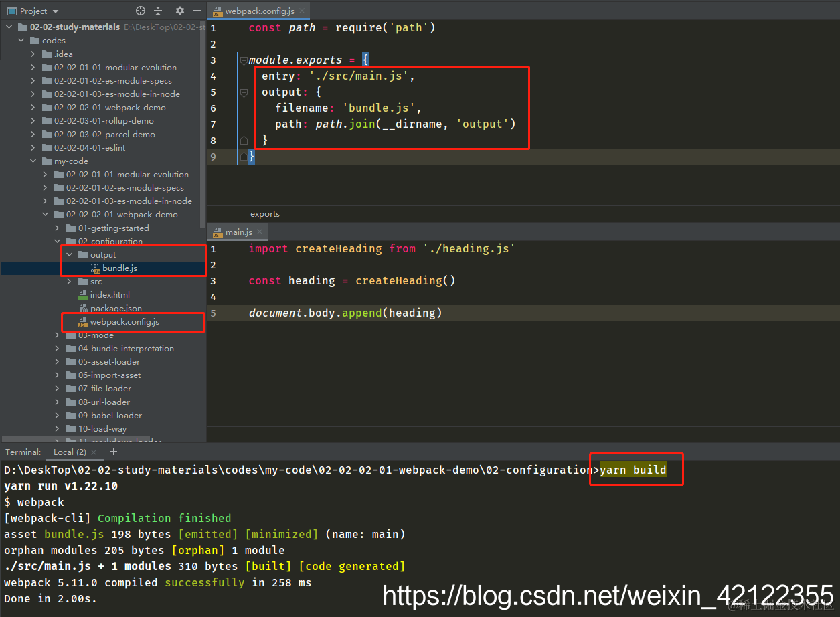Click the package.json file icon
The height and width of the screenshot is (617, 840).
point(83,308)
